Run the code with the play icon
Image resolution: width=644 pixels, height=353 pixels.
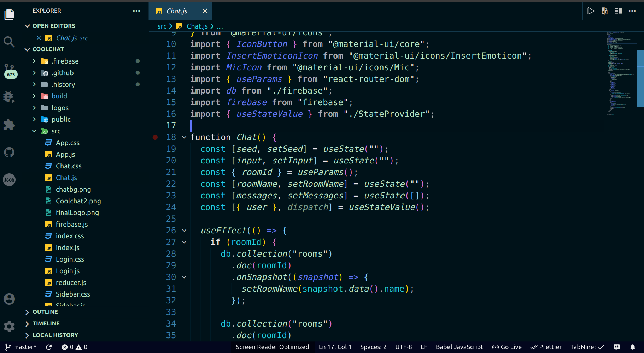pos(591,11)
